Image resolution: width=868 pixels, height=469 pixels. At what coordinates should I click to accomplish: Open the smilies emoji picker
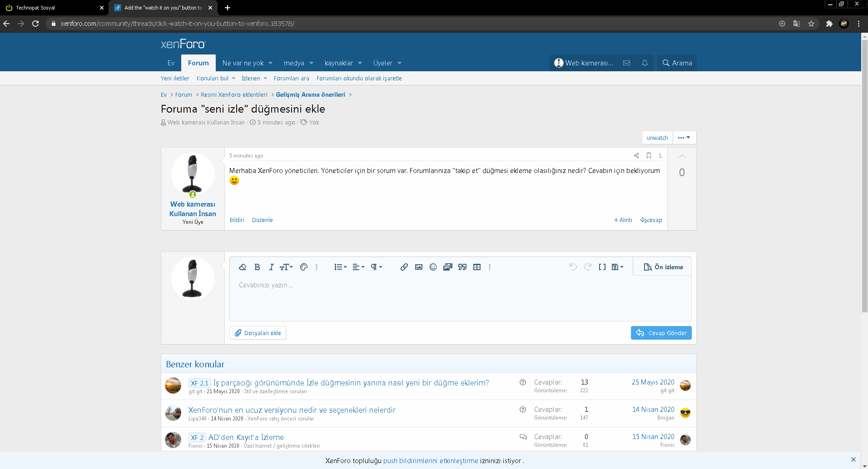point(433,267)
